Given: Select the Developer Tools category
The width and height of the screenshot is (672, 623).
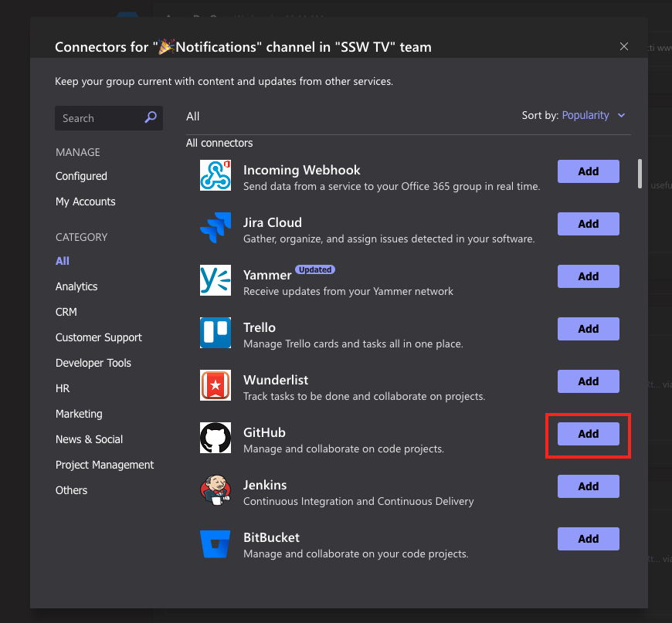Looking at the screenshot, I should (93, 363).
